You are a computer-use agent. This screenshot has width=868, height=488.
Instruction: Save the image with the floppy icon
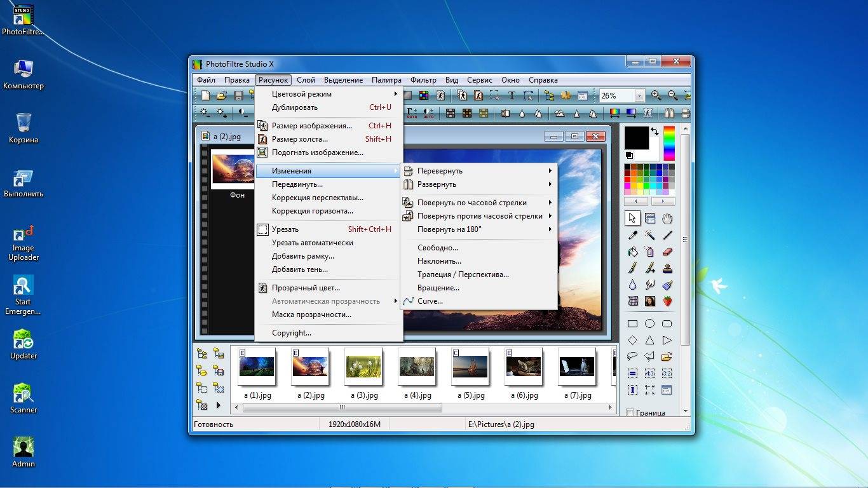point(238,96)
